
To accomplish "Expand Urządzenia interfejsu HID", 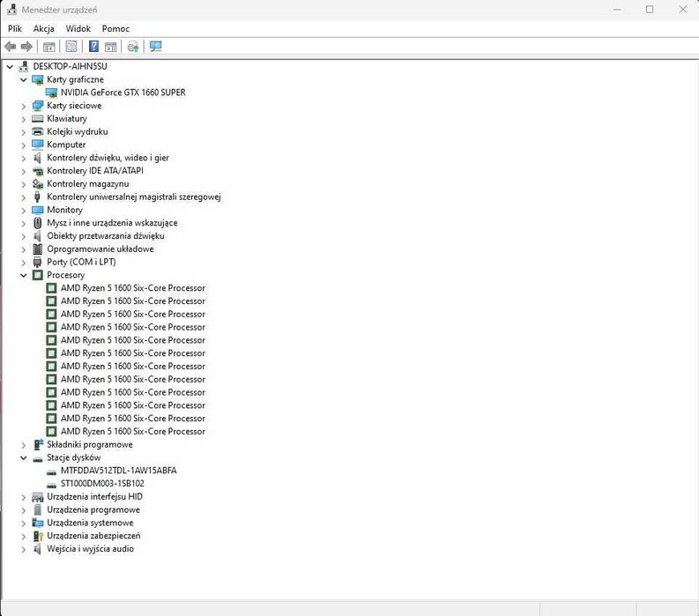I will (x=24, y=497).
